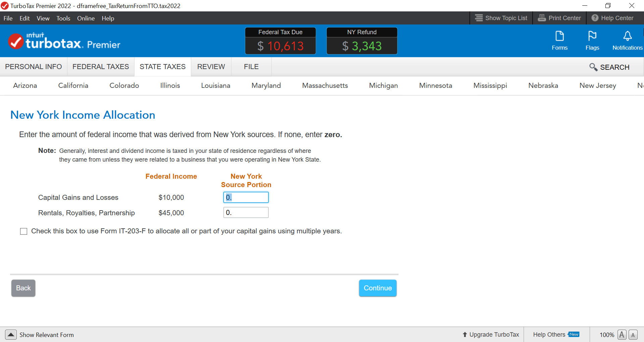
Task: Open the Tools menu
Action: point(63,18)
